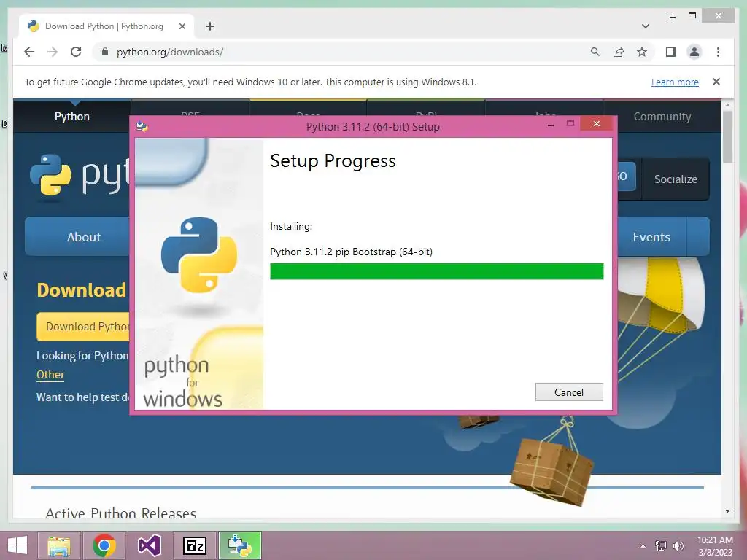The height and width of the screenshot is (560, 747).
Task: Click the Active Python Releases heading
Action: click(121, 513)
